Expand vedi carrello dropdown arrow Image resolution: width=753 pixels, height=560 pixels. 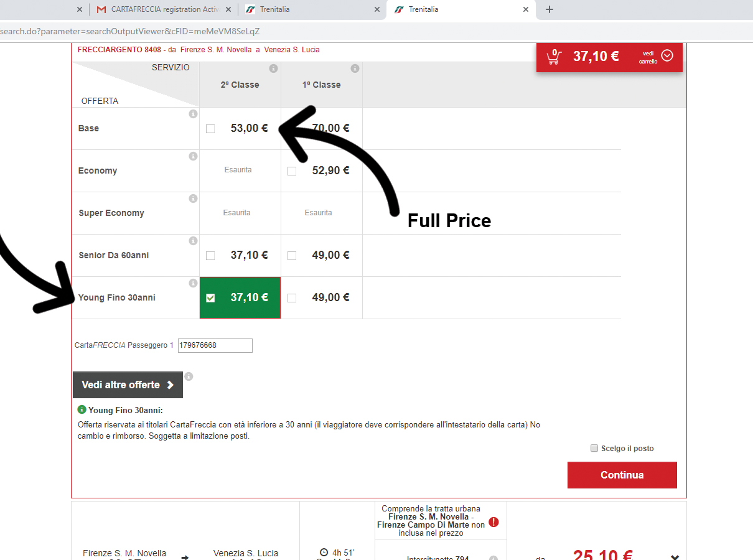pyautogui.click(x=667, y=56)
